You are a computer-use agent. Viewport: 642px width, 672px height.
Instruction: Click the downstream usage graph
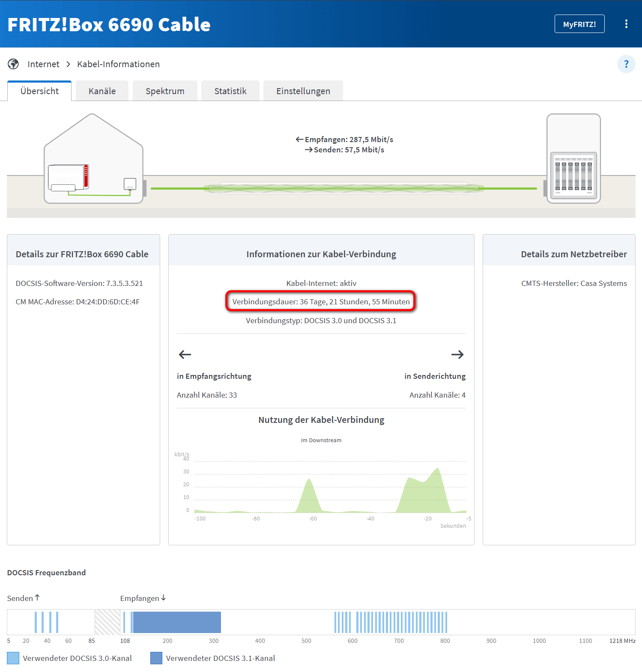(330, 487)
